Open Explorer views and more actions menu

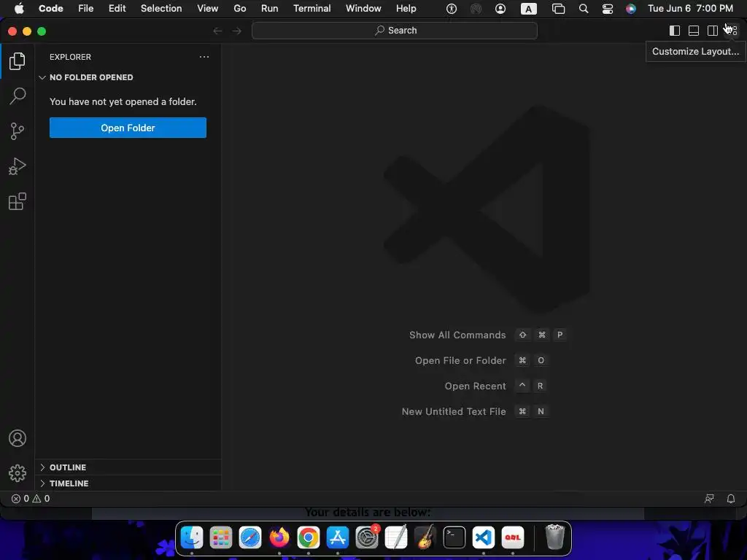[204, 57]
